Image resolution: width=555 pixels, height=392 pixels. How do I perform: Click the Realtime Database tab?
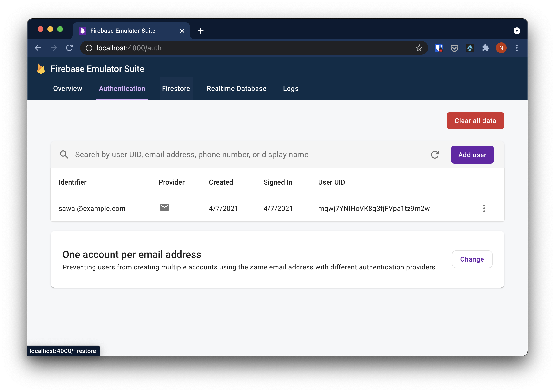click(236, 88)
